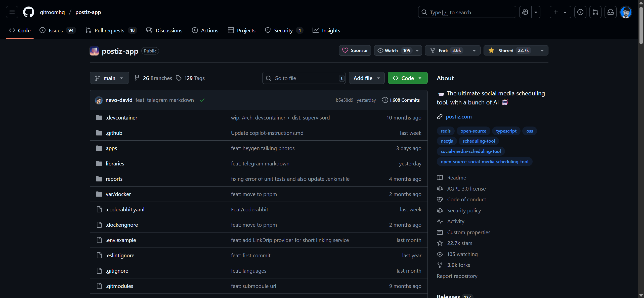Open the 'feat: heygen talking photos' commit message
The image size is (644, 298).
(x=263, y=148)
